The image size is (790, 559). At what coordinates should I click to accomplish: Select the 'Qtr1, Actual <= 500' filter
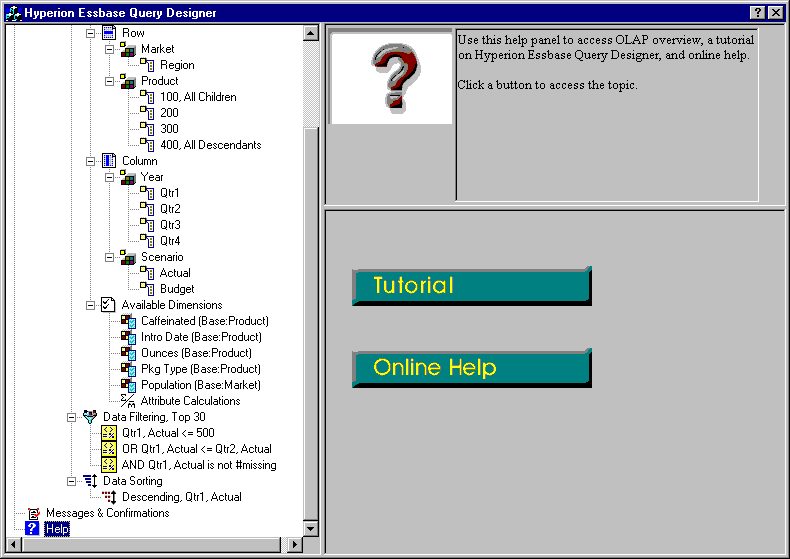pos(172,433)
